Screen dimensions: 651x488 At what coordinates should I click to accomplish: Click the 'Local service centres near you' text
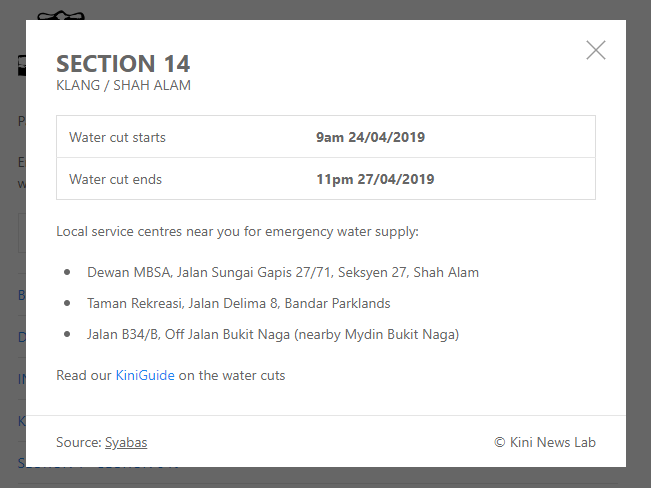point(237,232)
